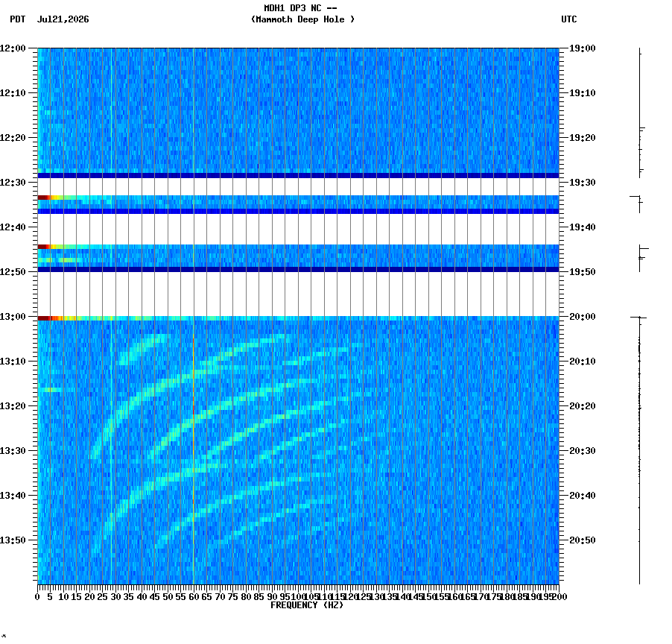Click the '12:20' PDT time label
The width and height of the screenshot is (672, 644).
pyautogui.click(x=13, y=138)
